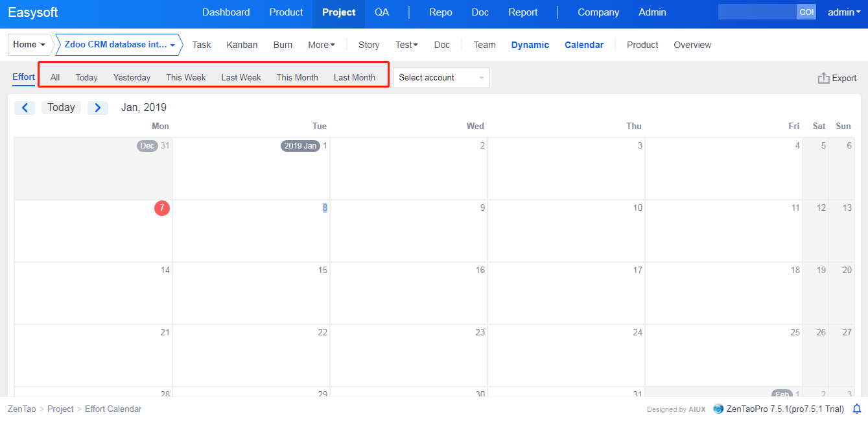Open the admin user menu
The image size is (868, 421).
844,12
